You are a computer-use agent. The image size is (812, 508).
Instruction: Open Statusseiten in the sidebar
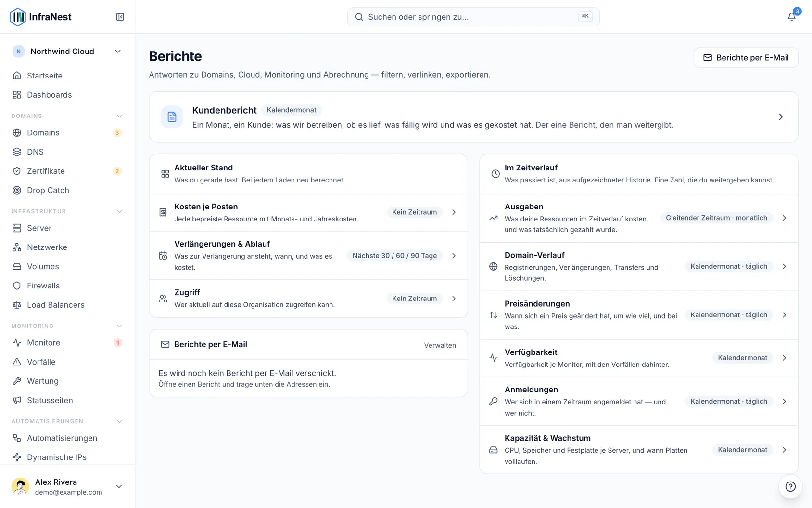tap(67, 400)
